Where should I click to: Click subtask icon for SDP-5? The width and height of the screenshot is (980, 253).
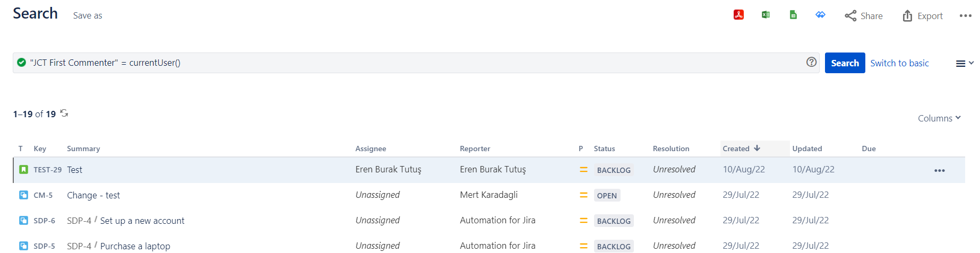[23, 246]
